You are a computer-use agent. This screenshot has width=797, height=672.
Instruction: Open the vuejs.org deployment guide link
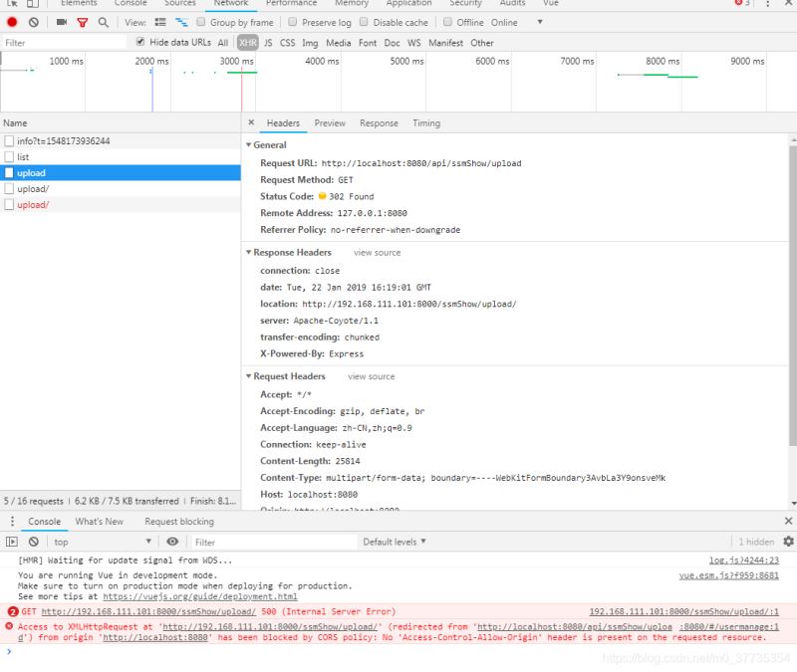tap(200, 596)
